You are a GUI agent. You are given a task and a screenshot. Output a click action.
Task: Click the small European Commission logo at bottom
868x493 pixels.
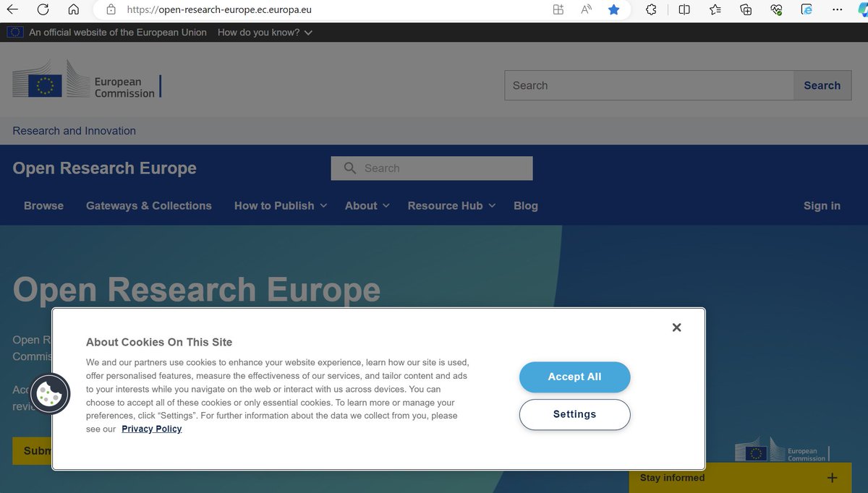[x=783, y=450]
